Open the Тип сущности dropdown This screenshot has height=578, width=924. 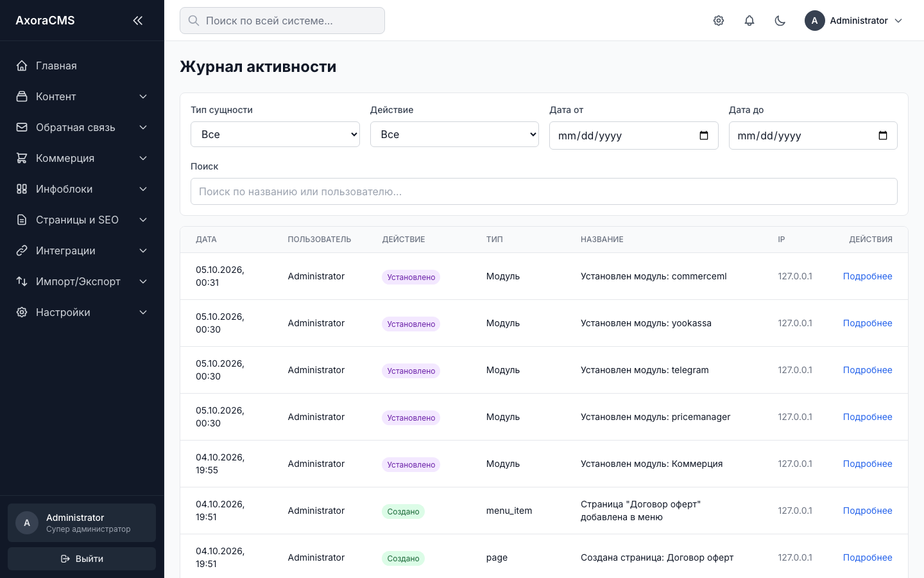[x=275, y=134]
